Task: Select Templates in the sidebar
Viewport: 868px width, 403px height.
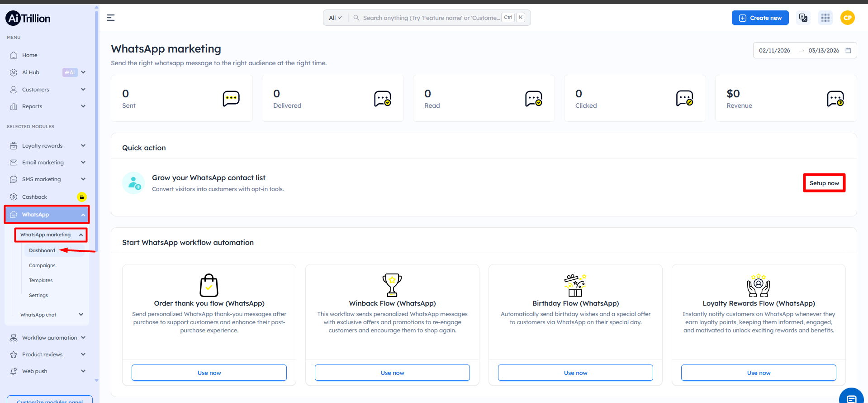Action: click(x=41, y=280)
